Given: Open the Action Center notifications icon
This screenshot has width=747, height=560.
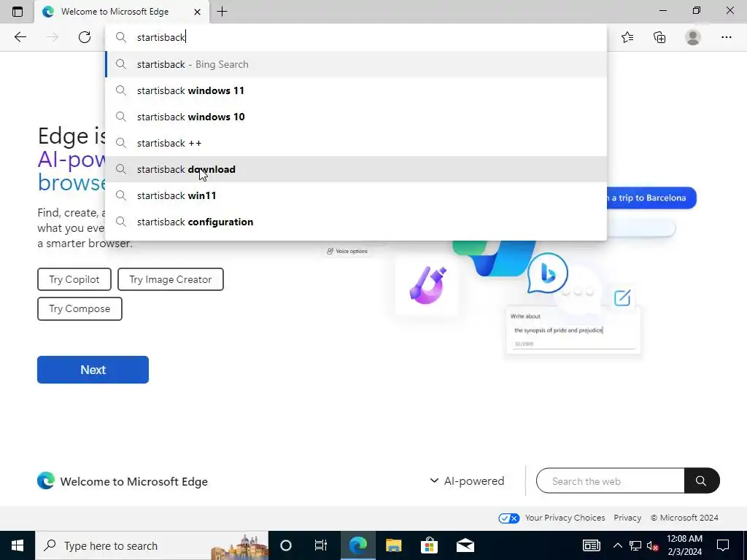Looking at the screenshot, I should pos(723,545).
